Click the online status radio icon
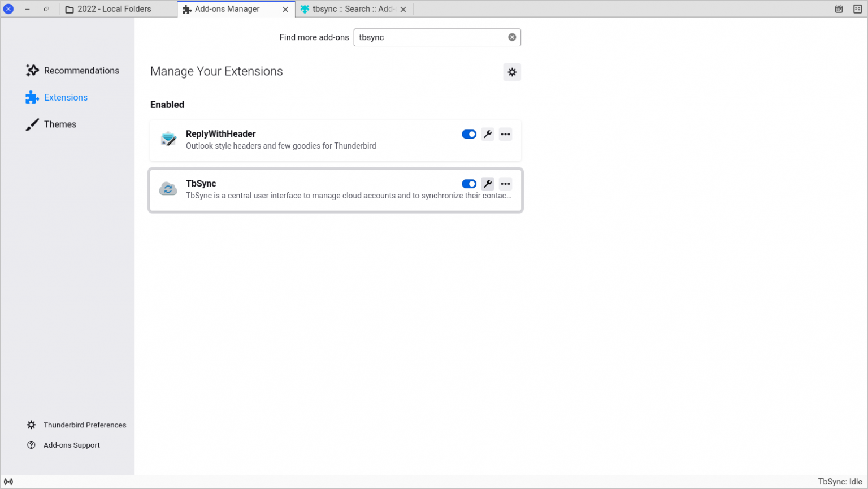 [x=8, y=482]
